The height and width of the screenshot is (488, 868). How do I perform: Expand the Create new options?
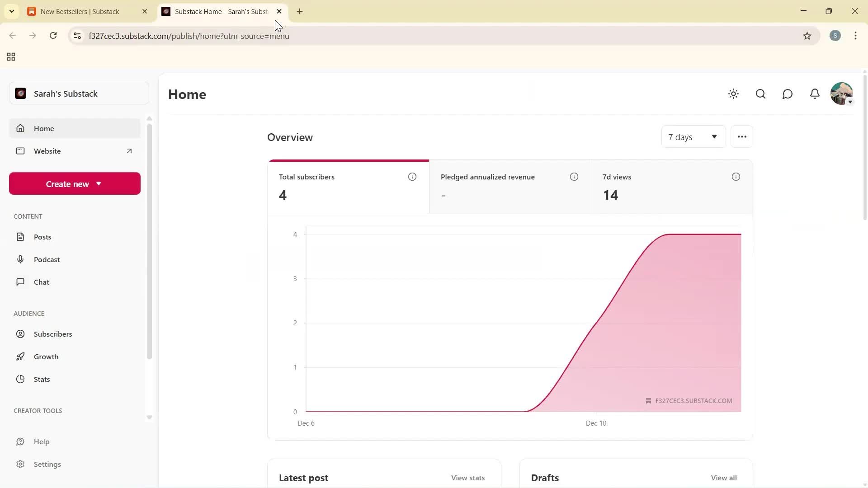tap(74, 183)
